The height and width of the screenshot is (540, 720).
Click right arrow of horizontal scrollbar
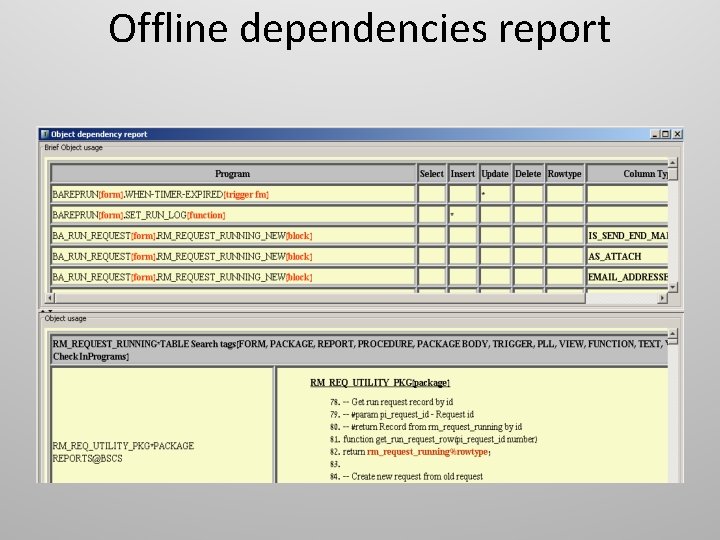tap(662, 298)
